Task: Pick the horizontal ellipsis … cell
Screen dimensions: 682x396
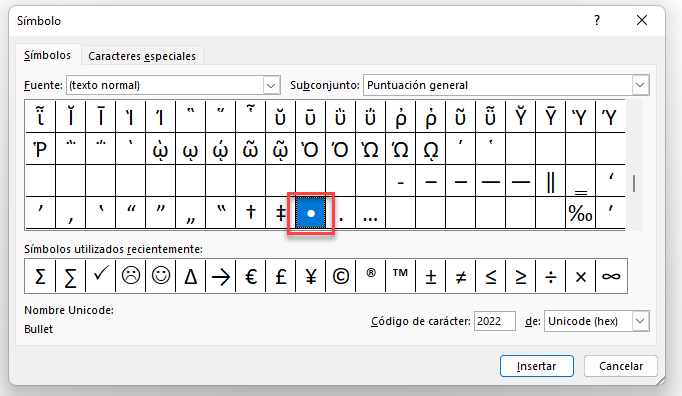Action: [x=371, y=213]
